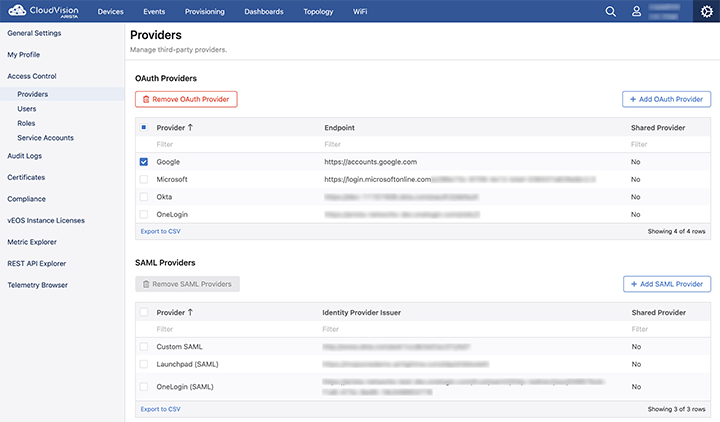
Task: Toggle sort arrow on SAML Provider column
Action: click(190, 312)
